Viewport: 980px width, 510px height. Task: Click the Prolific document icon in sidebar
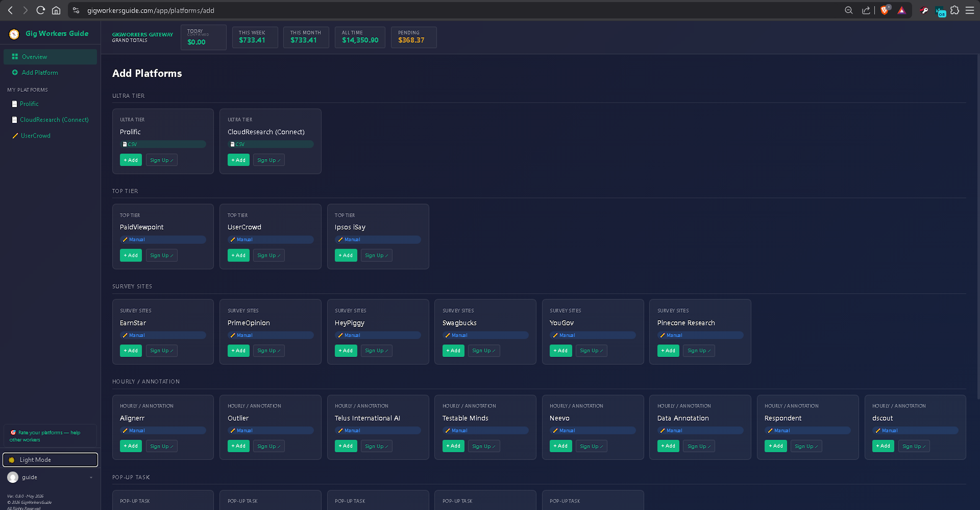pyautogui.click(x=14, y=104)
